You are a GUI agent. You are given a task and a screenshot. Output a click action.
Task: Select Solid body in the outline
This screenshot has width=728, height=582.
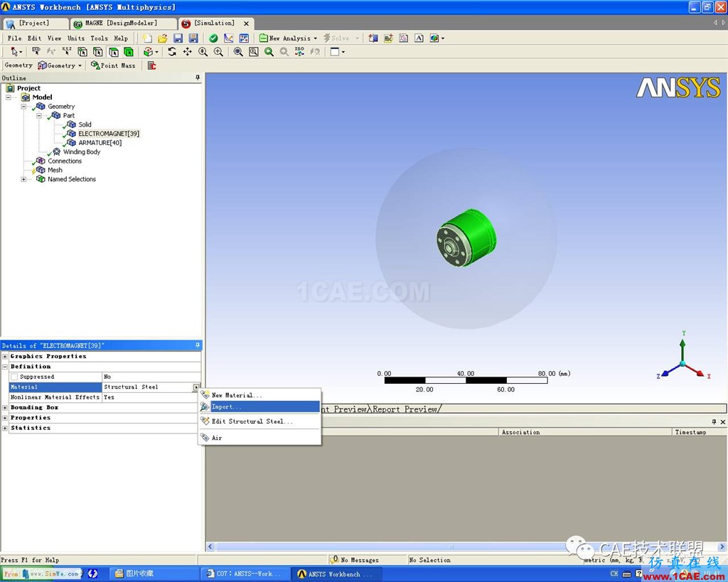pos(85,124)
